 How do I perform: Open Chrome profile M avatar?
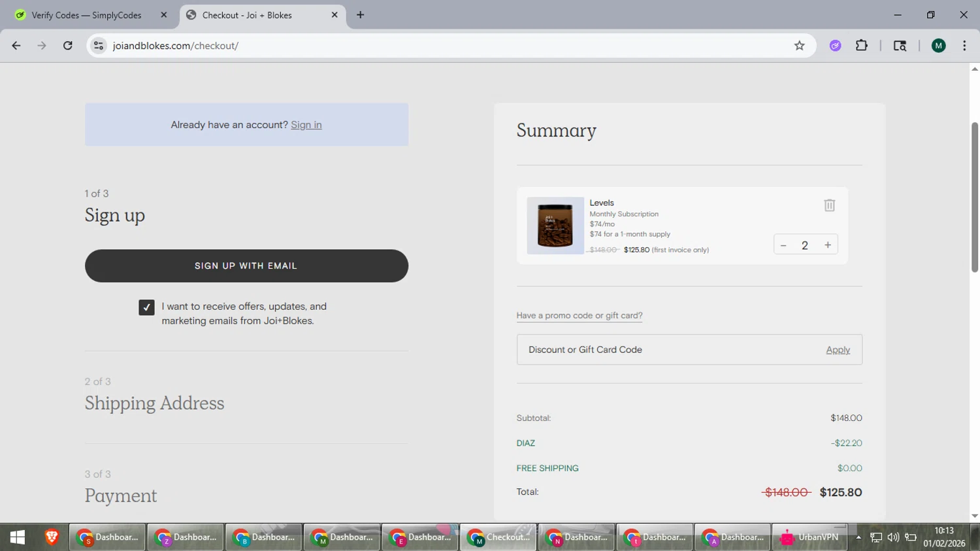pos(939,46)
